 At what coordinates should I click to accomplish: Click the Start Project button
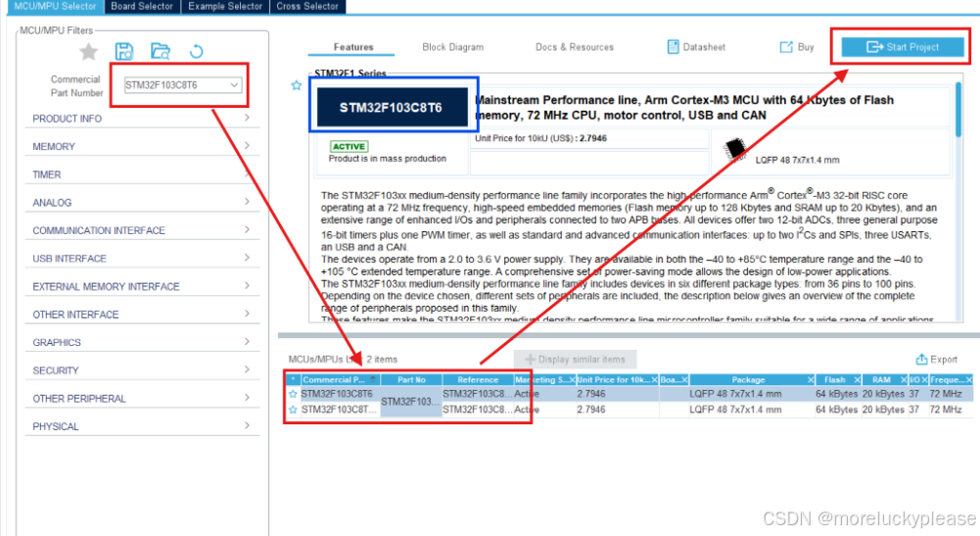[902, 47]
